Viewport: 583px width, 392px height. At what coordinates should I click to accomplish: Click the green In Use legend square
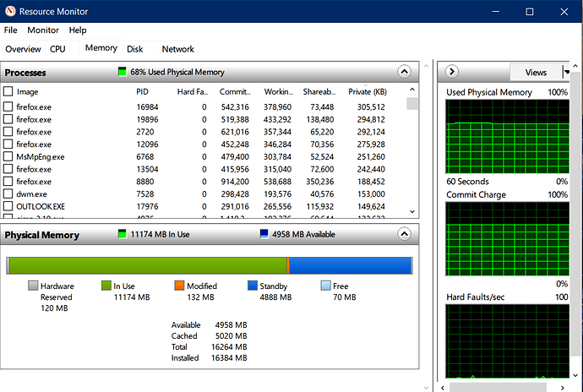(106, 286)
